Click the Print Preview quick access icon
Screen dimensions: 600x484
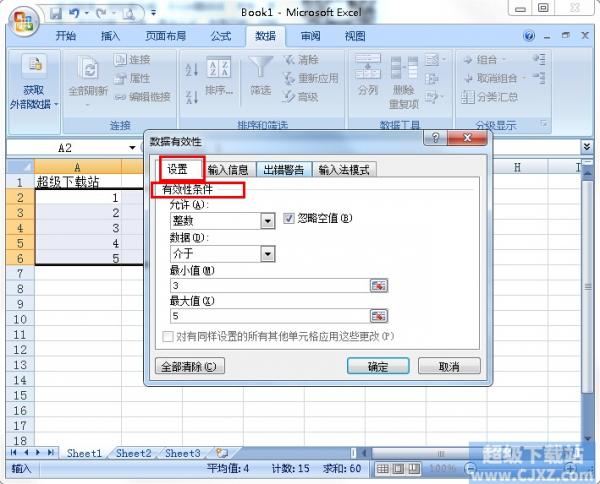click(x=129, y=14)
